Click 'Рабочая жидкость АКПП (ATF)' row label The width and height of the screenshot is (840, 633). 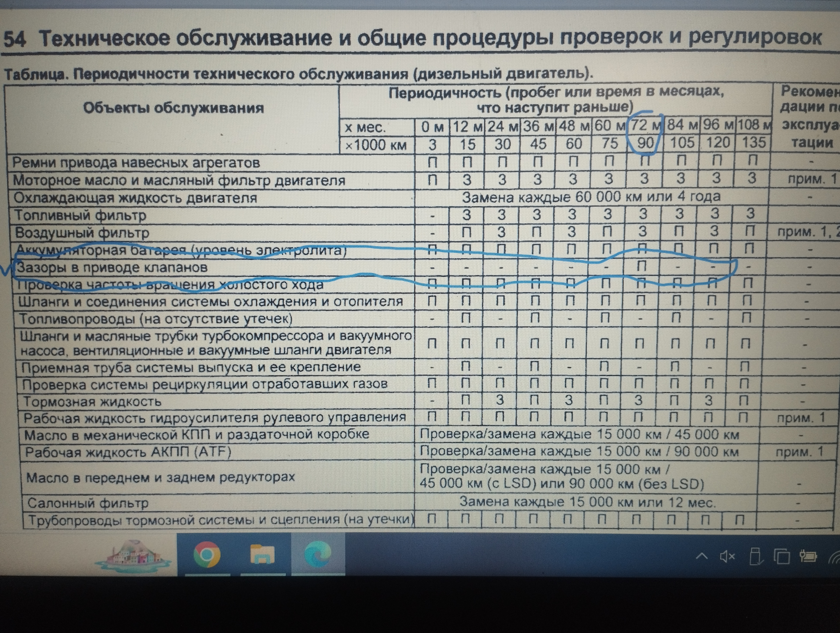pyautogui.click(x=128, y=452)
